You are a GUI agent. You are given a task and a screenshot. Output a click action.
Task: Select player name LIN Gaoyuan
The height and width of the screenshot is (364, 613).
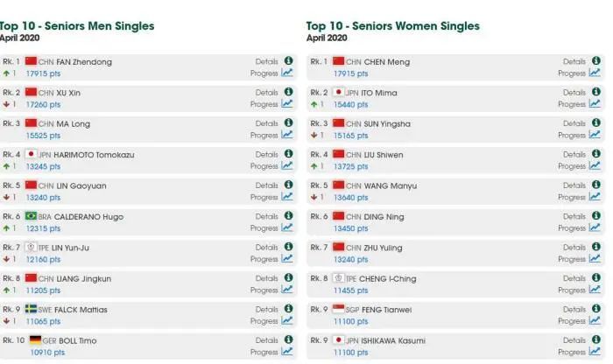click(x=81, y=185)
